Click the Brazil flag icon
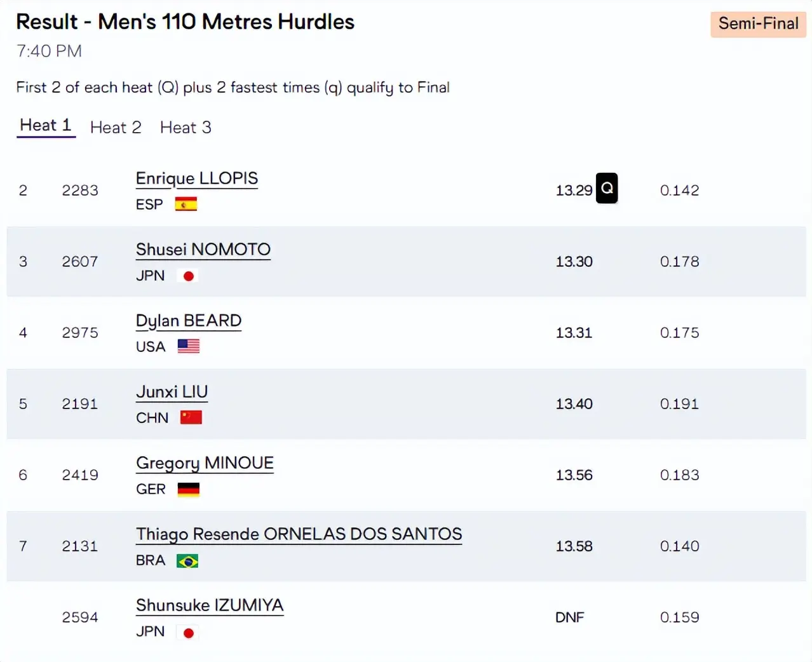This screenshot has width=812, height=662. (x=187, y=561)
